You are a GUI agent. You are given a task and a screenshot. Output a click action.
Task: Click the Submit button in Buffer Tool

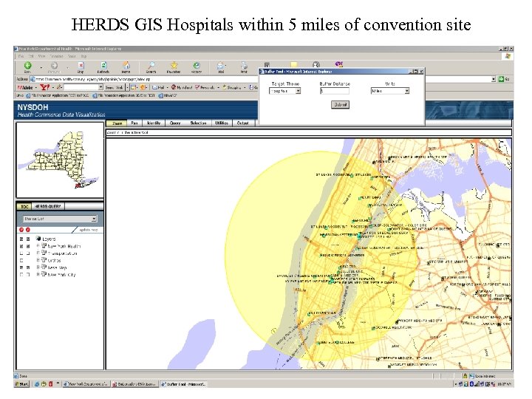340,105
